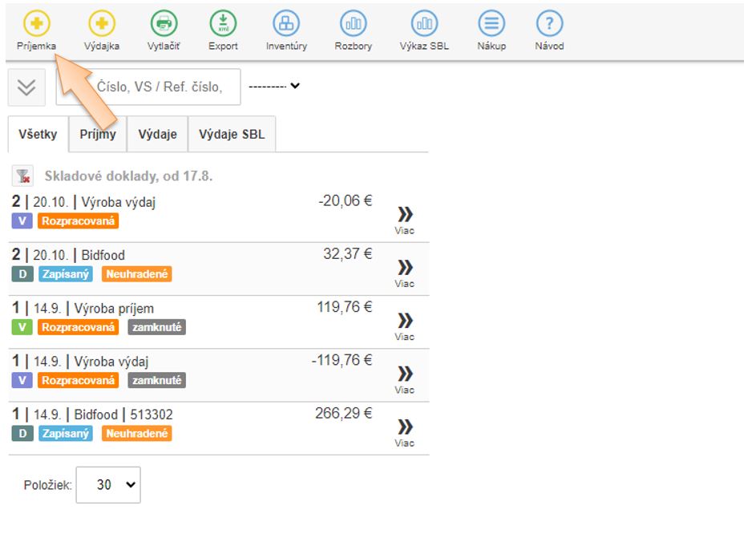Viewport: 756px width, 534px height.
Task: Expand the double-chevron filter panel
Action: tap(26, 87)
